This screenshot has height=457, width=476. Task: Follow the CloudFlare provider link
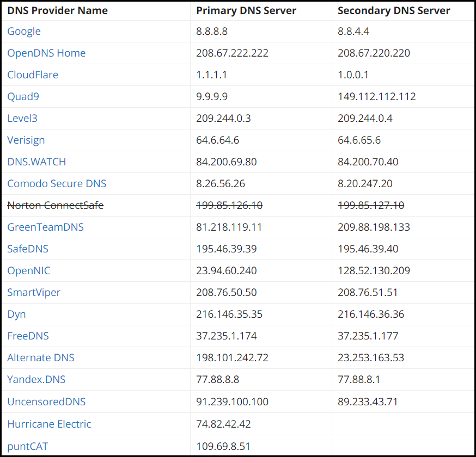[x=33, y=75]
